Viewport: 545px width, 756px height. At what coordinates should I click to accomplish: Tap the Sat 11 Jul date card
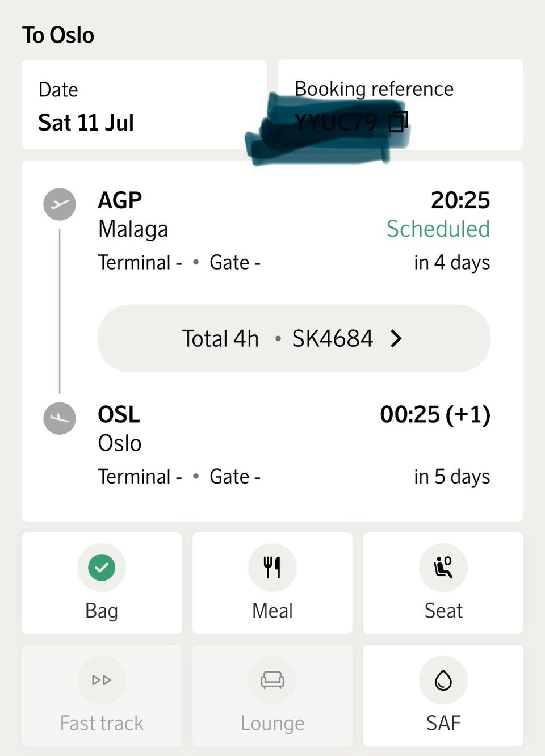pyautogui.click(x=144, y=104)
